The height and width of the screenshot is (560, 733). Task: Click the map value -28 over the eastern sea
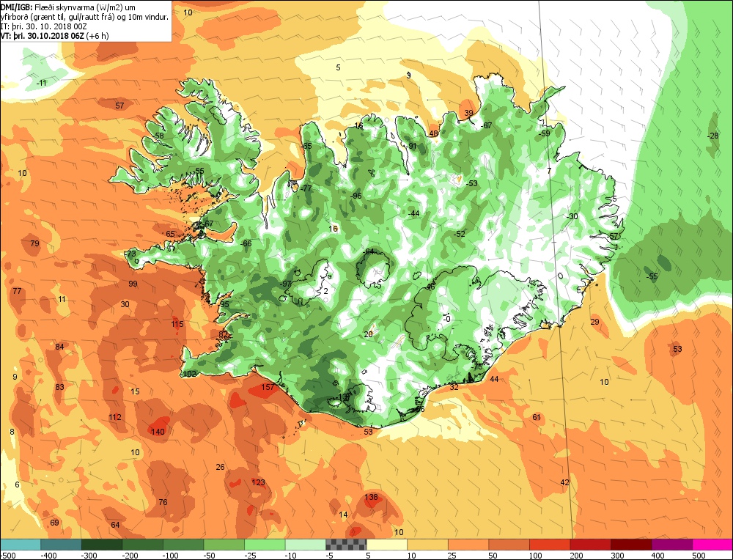click(712, 136)
